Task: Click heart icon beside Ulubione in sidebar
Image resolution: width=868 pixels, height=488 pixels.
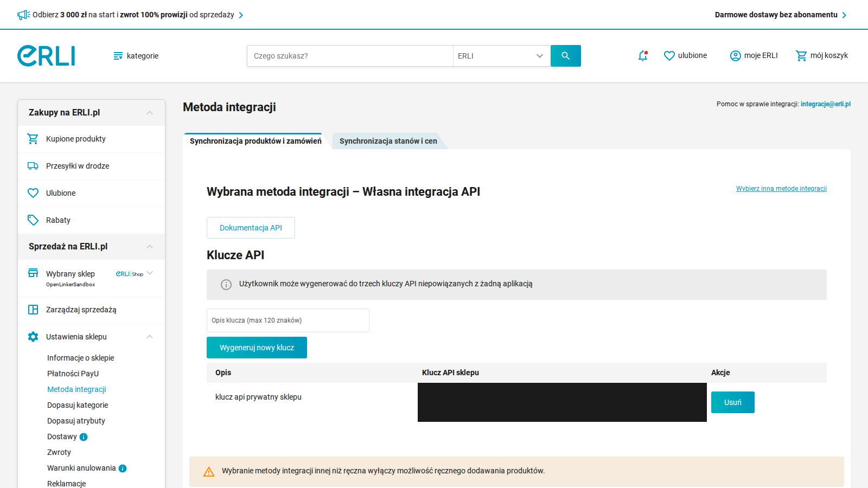Action: coord(33,193)
